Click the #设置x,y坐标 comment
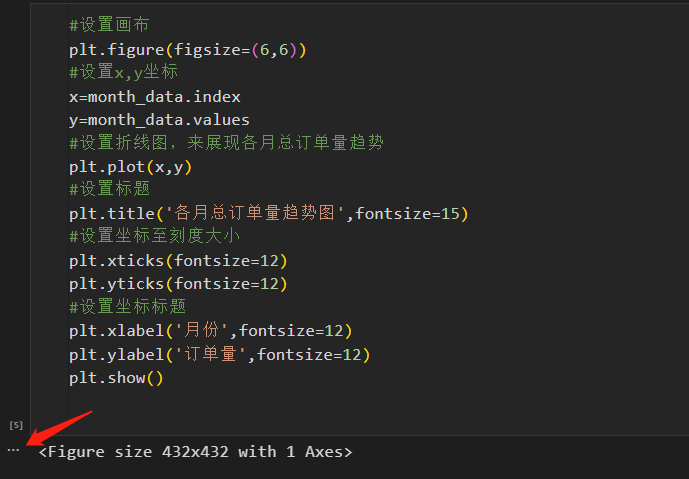Image resolution: width=689 pixels, height=479 pixels. click(123, 72)
